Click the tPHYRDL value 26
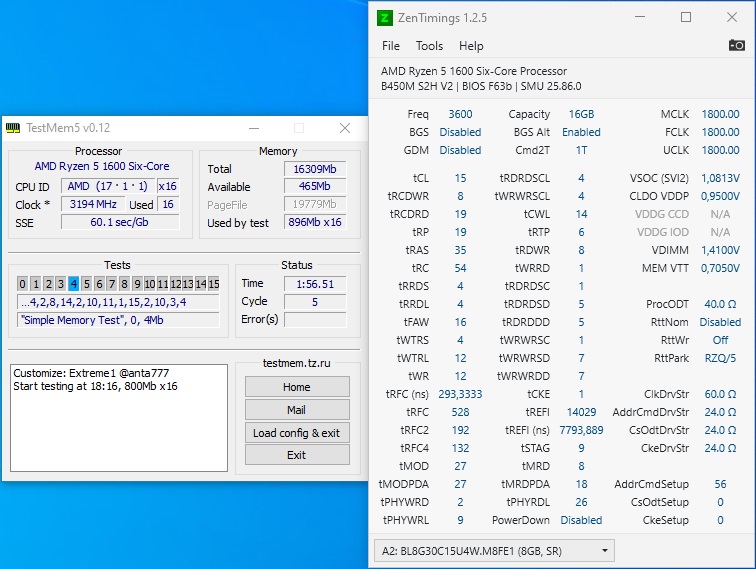 (581, 502)
